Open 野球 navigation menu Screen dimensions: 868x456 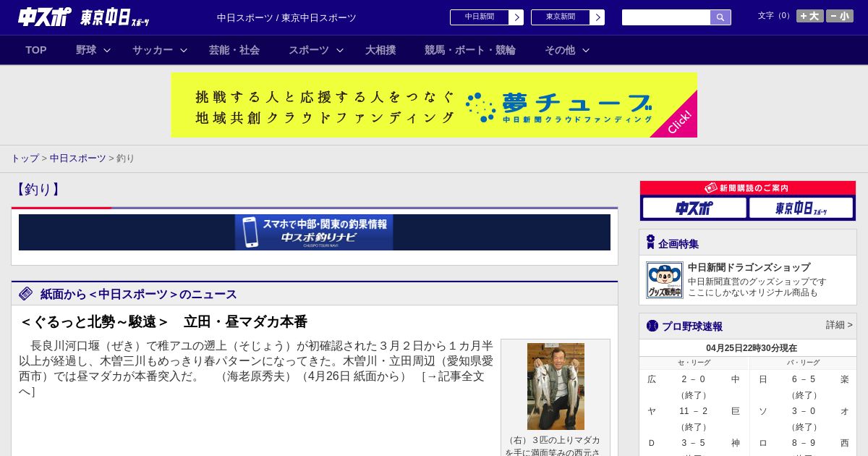tap(86, 50)
